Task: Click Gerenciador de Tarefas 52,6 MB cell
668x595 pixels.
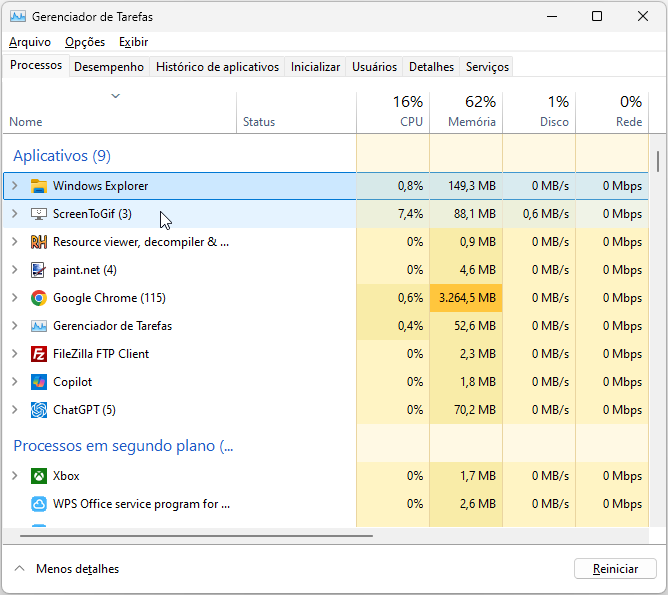Action: pos(466,326)
